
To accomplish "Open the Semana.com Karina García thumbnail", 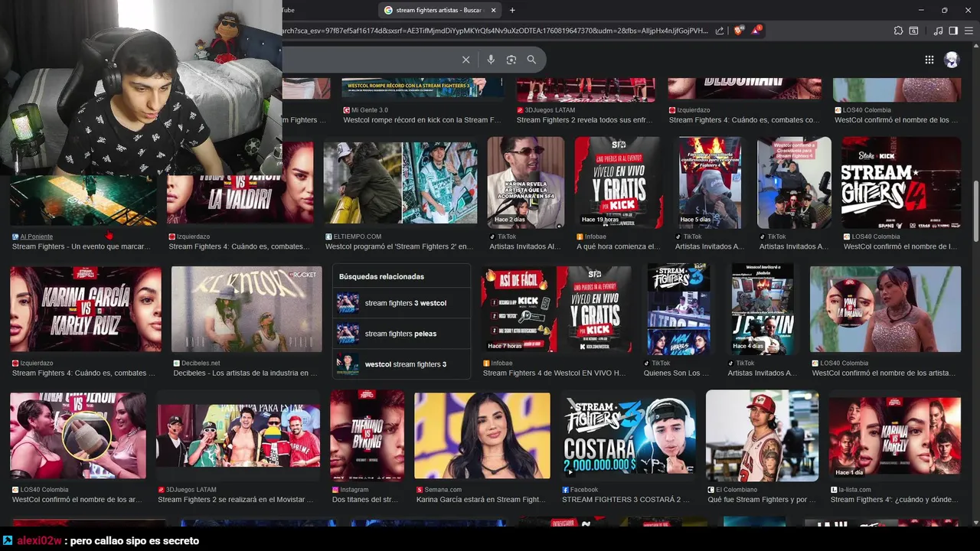I will [482, 435].
